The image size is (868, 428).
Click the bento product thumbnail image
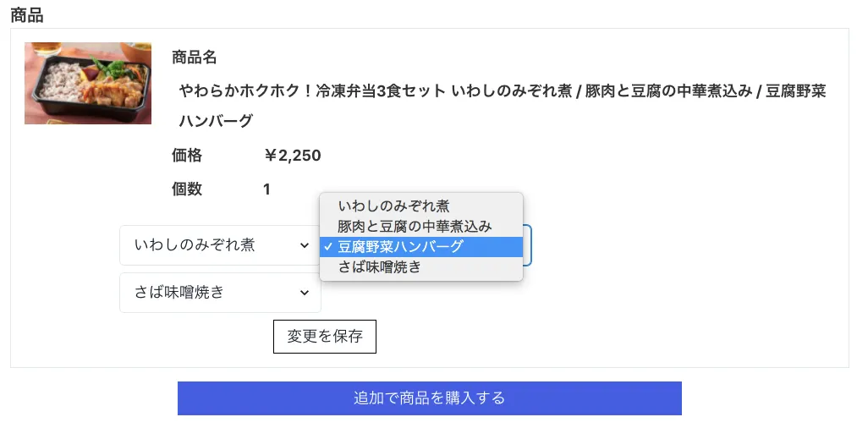(x=88, y=83)
